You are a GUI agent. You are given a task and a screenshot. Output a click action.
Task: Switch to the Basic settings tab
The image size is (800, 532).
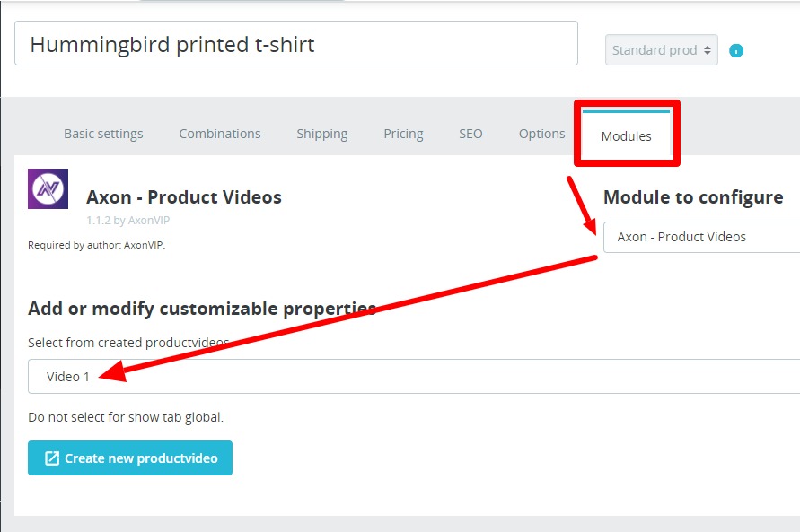point(102,133)
